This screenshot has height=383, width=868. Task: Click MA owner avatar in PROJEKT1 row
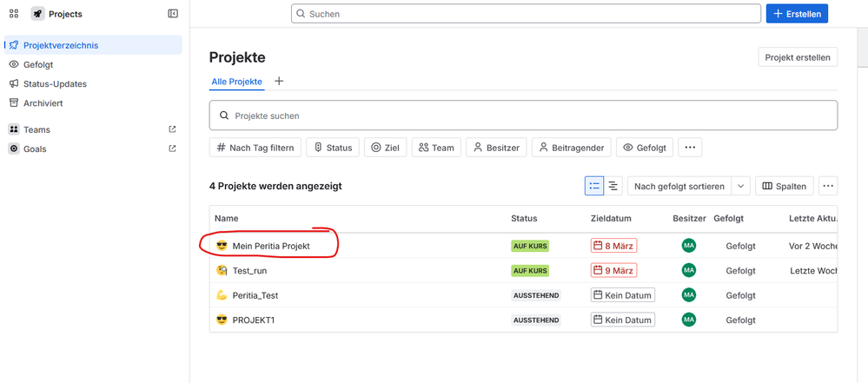coord(689,320)
